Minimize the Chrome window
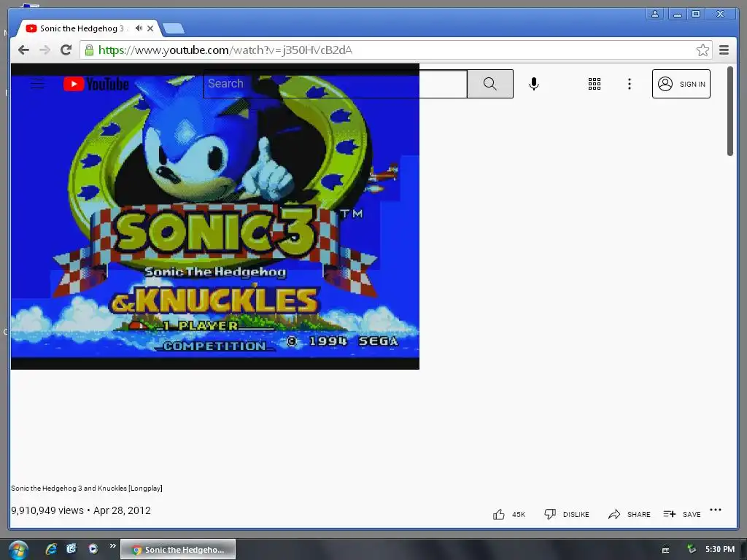The image size is (747, 560). [x=678, y=14]
